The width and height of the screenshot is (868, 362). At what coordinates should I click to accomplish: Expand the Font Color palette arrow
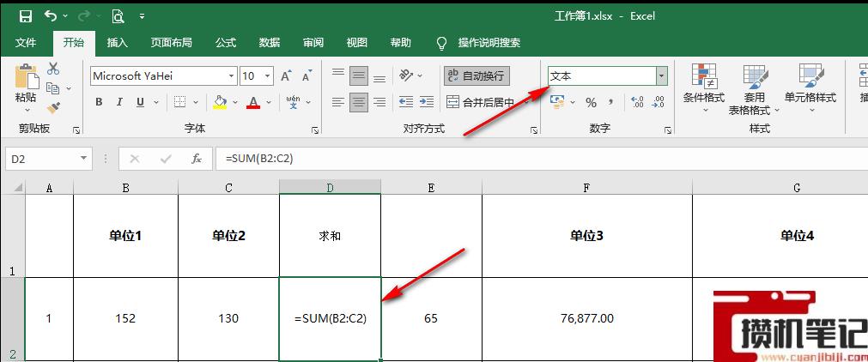click(x=269, y=102)
